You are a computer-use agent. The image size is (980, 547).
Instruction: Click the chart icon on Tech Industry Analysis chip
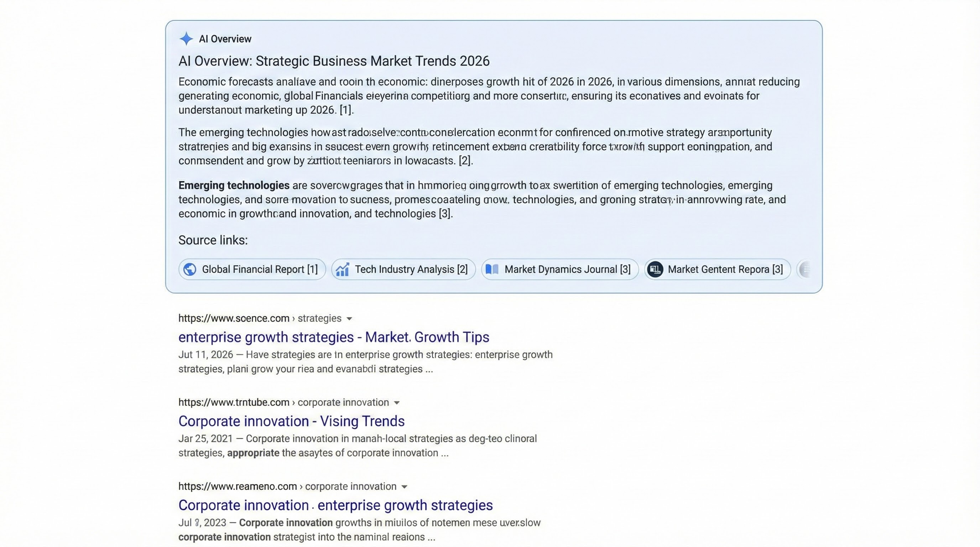[342, 269]
